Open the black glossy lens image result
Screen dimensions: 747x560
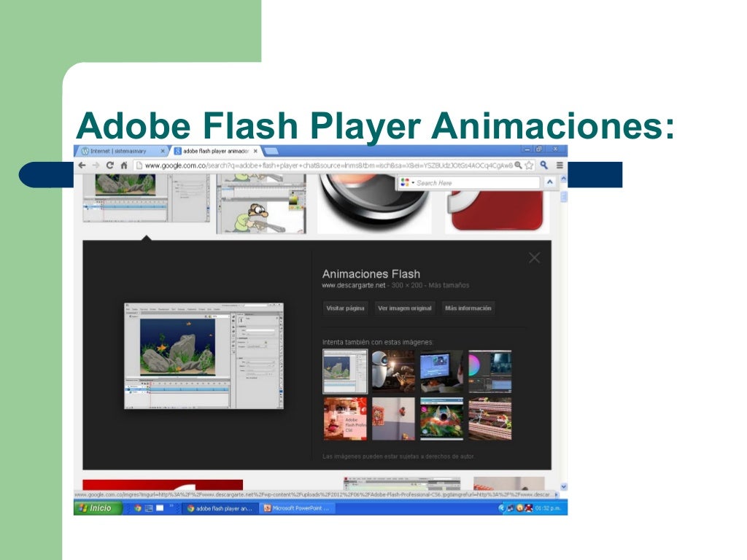pos(374,204)
